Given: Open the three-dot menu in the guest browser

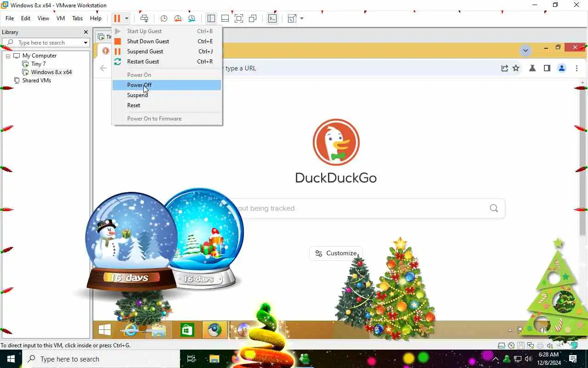Looking at the screenshot, I should click(x=577, y=68).
